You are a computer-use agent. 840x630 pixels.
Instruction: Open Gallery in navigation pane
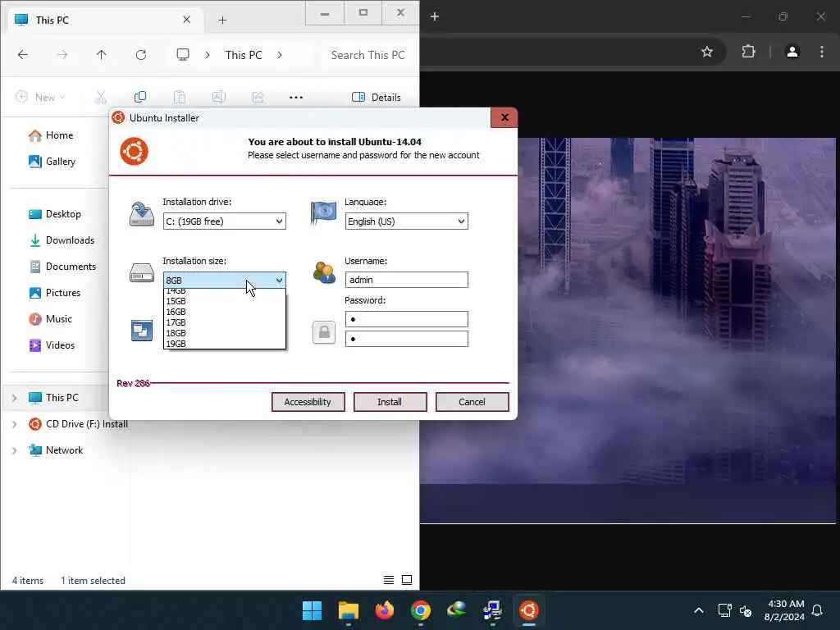[52, 162]
